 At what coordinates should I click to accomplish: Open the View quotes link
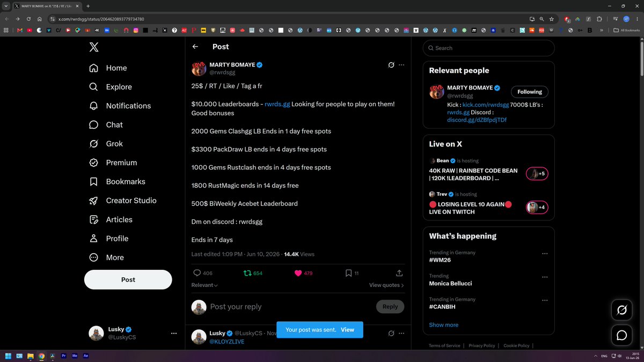tap(386, 285)
